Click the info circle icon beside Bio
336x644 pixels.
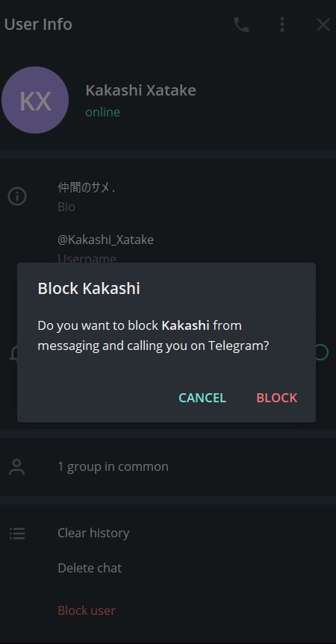(x=17, y=196)
